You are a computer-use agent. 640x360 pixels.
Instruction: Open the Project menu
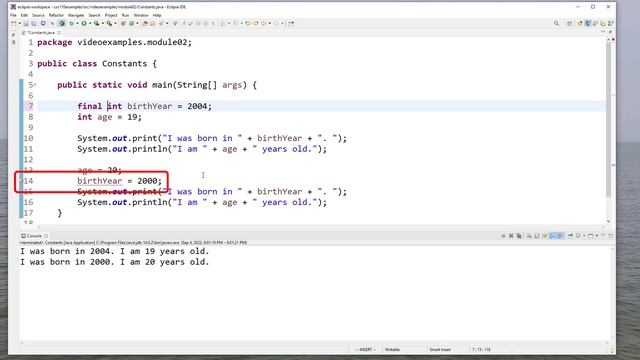tap(111, 15)
